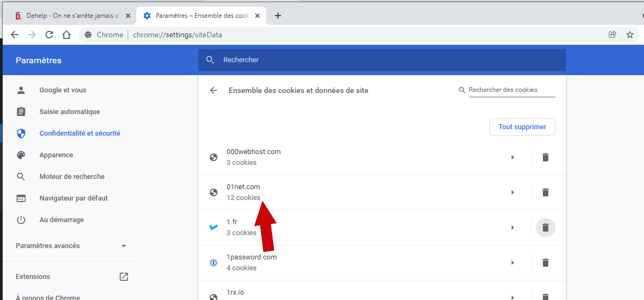
Task: Expand 1.fr cookie details arrow
Action: point(513,228)
